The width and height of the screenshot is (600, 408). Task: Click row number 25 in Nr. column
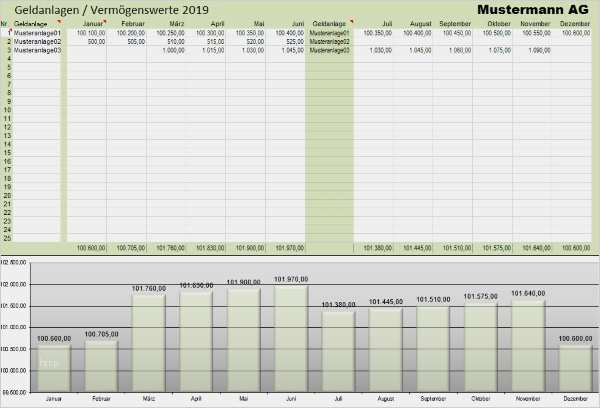coord(6,237)
